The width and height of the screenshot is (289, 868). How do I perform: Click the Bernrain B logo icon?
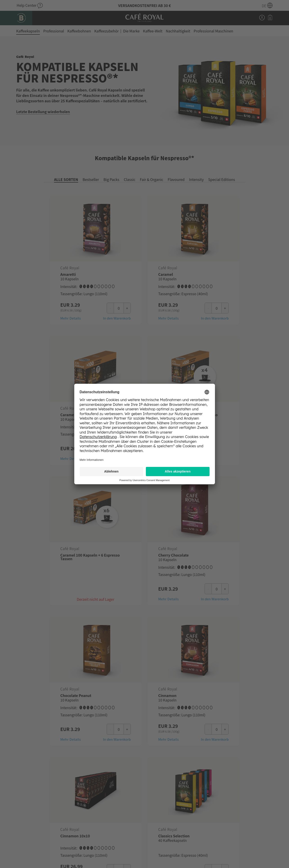(21, 18)
